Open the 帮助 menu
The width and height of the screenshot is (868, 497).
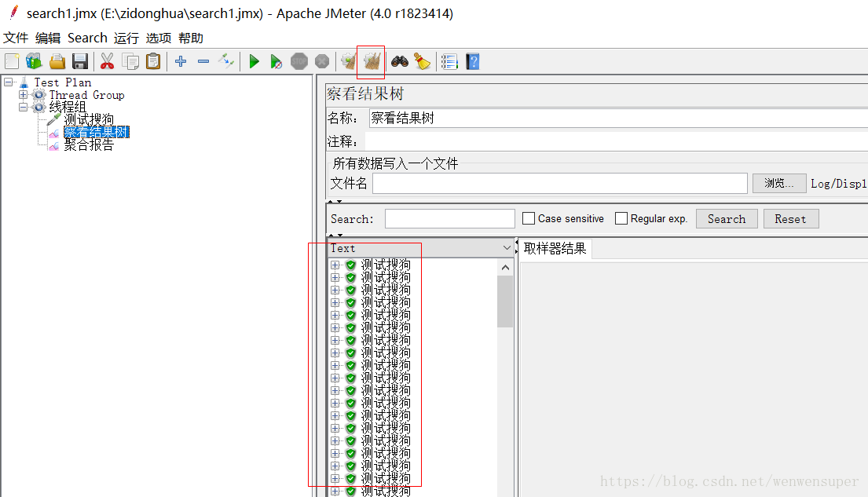pos(191,38)
